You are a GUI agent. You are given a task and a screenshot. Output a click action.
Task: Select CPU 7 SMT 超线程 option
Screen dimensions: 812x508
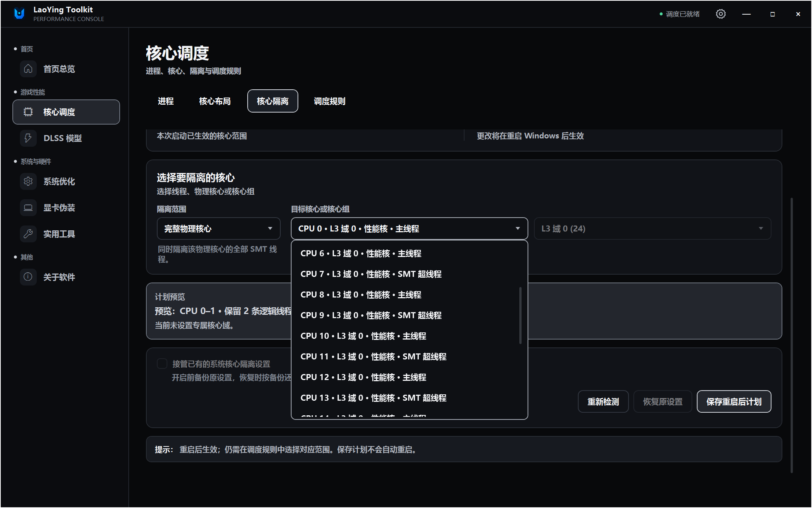click(x=405, y=274)
